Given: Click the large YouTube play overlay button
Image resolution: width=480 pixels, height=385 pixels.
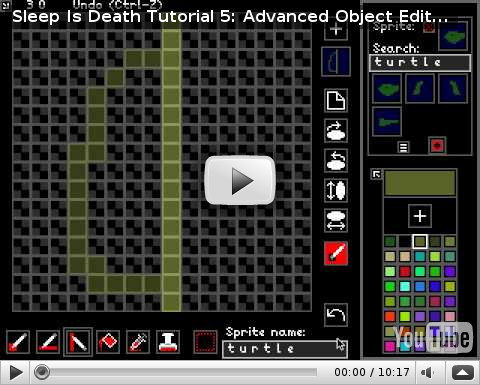Looking at the screenshot, I should tap(240, 180).
